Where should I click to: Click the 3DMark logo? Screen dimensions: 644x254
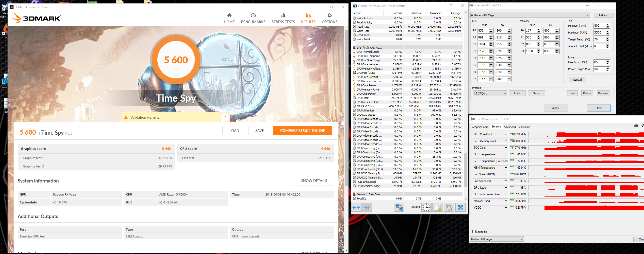click(x=36, y=18)
